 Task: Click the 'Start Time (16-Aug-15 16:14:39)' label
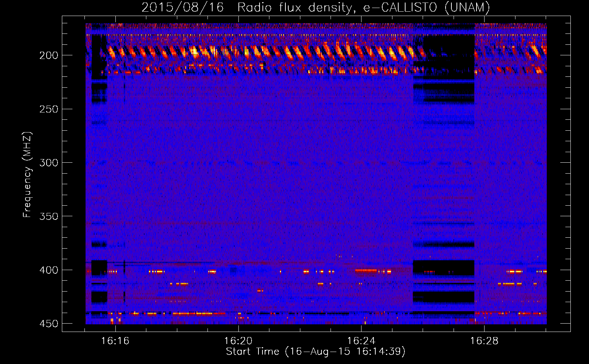click(x=316, y=352)
